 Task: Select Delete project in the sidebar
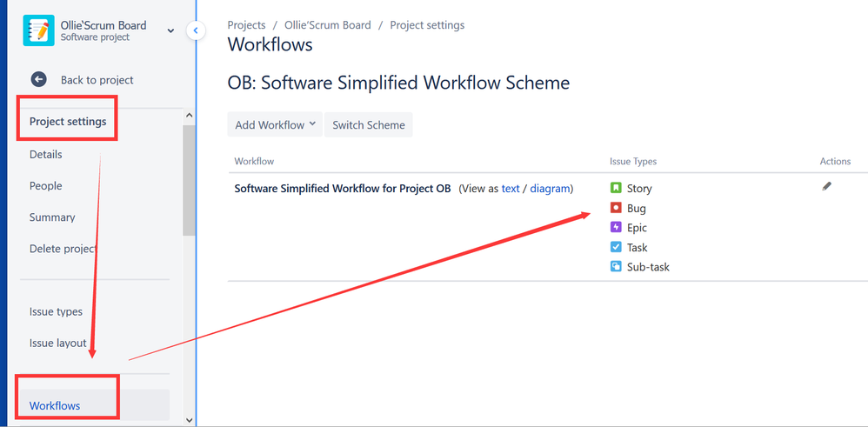(x=63, y=249)
